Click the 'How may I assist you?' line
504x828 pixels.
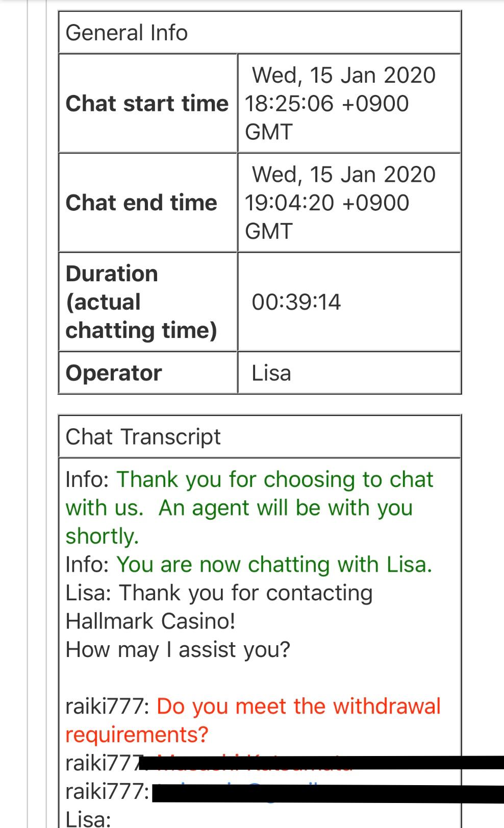[x=178, y=650]
